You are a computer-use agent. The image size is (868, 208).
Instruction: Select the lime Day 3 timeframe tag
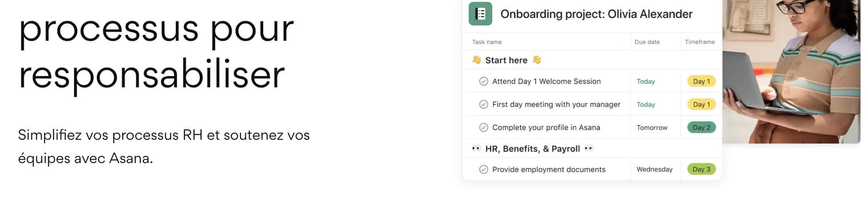click(701, 169)
